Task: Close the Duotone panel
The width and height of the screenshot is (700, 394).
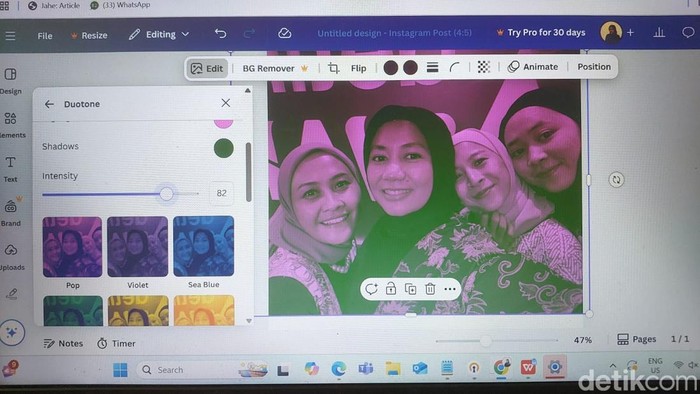Action: [226, 103]
